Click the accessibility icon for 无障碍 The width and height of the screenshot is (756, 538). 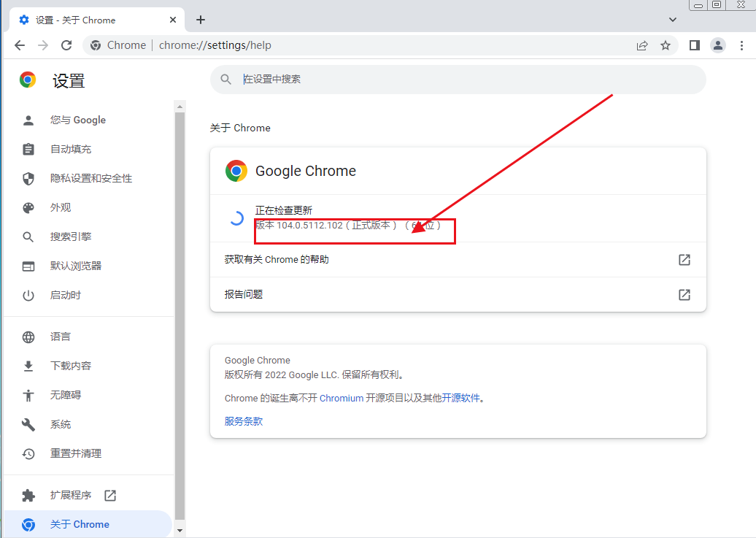(28, 395)
